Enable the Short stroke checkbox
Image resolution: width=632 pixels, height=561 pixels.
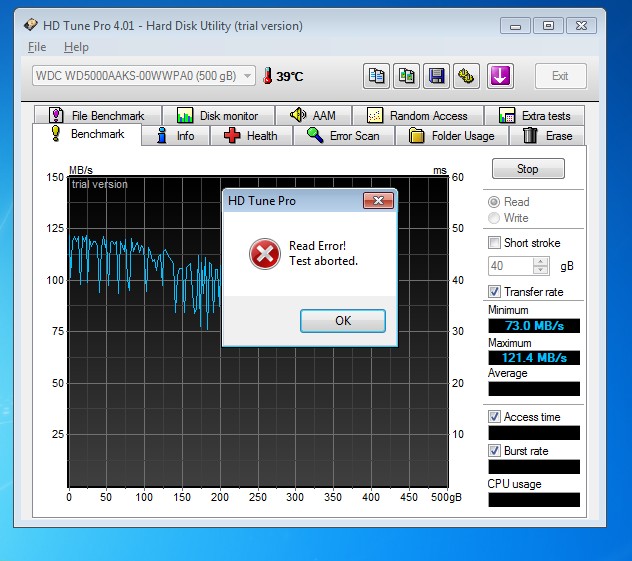pyautogui.click(x=494, y=243)
